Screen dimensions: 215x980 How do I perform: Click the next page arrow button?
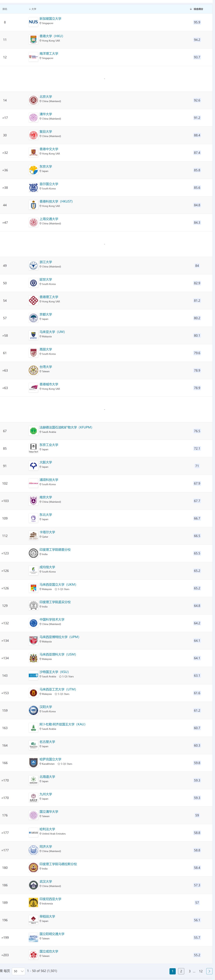pyautogui.click(x=209, y=971)
